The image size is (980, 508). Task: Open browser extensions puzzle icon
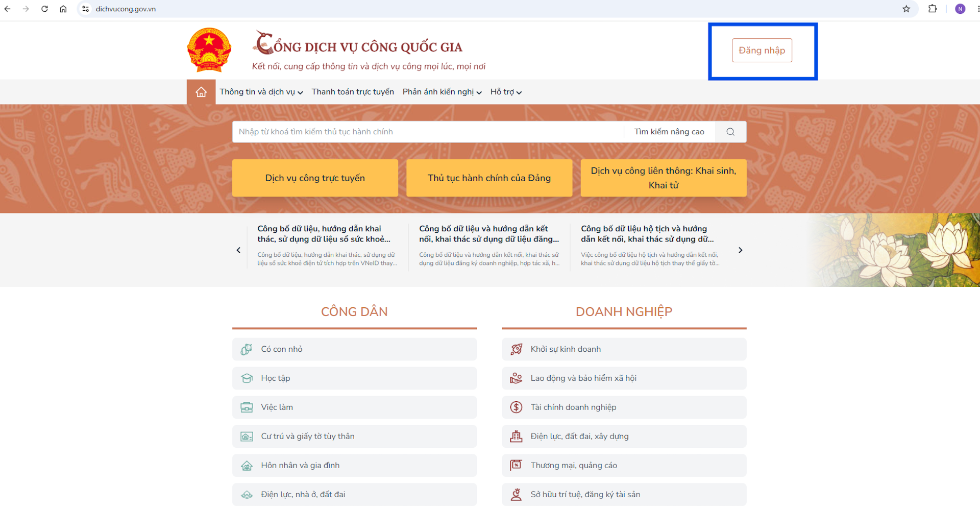pyautogui.click(x=933, y=9)
